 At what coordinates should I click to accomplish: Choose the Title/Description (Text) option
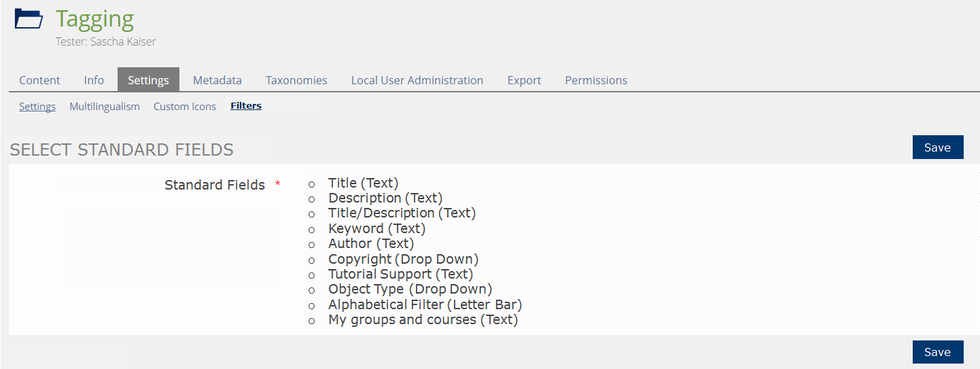click(312, 214)
